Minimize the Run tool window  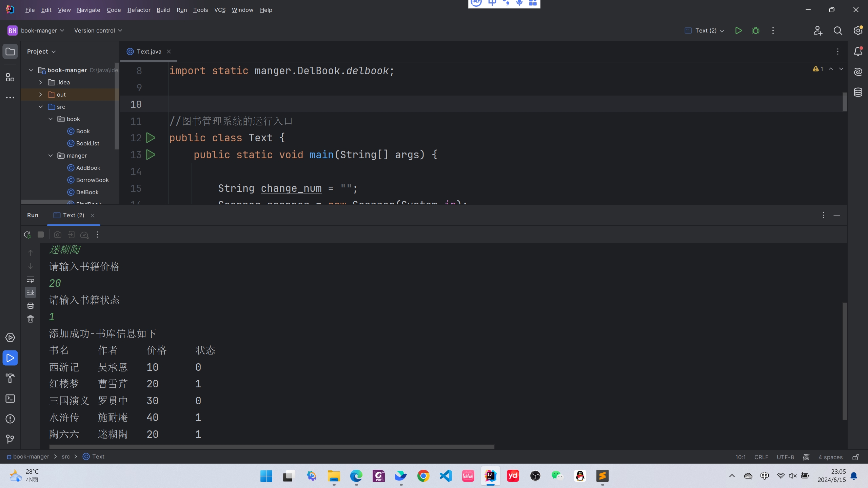(x=837, y=215)
